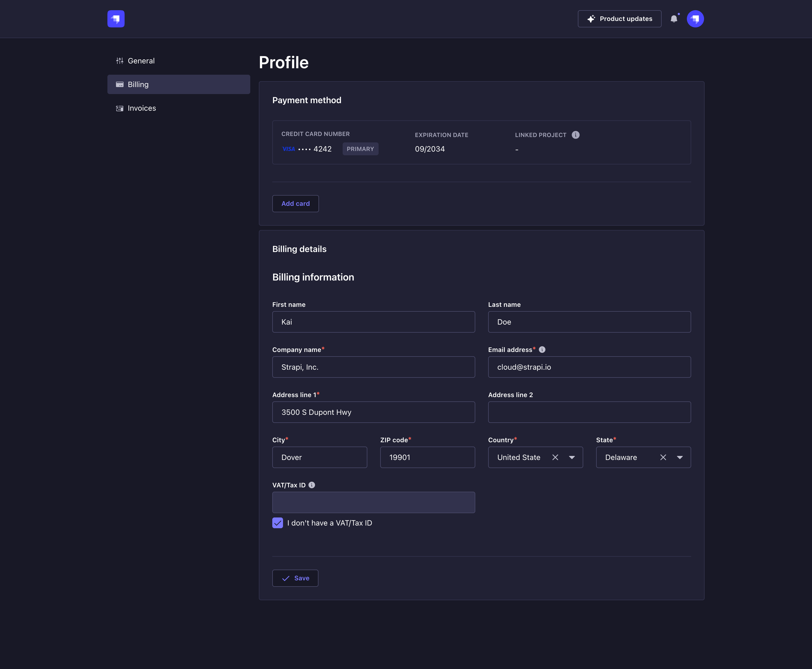
Task: Expand the State dropdown
Action: point(680,457)
